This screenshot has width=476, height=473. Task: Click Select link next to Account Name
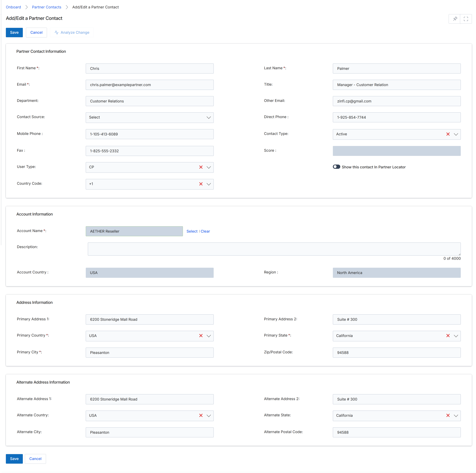[192, 231]
